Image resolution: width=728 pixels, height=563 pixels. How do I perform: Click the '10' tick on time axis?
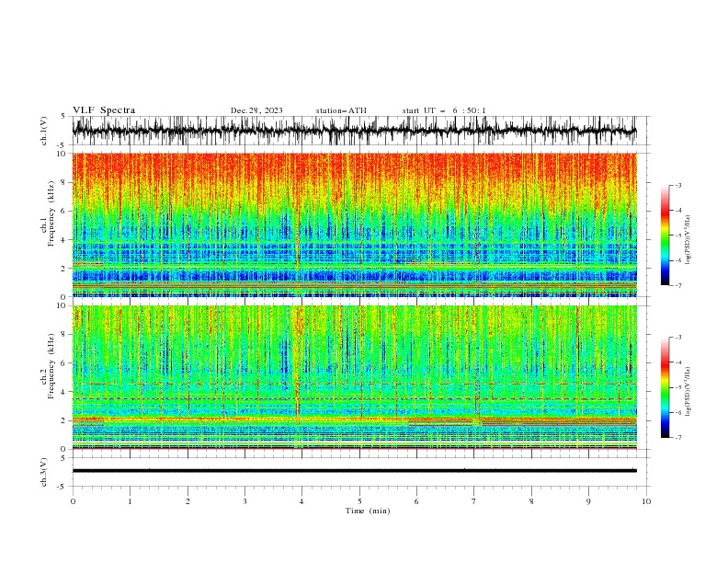tap(646, 501)
